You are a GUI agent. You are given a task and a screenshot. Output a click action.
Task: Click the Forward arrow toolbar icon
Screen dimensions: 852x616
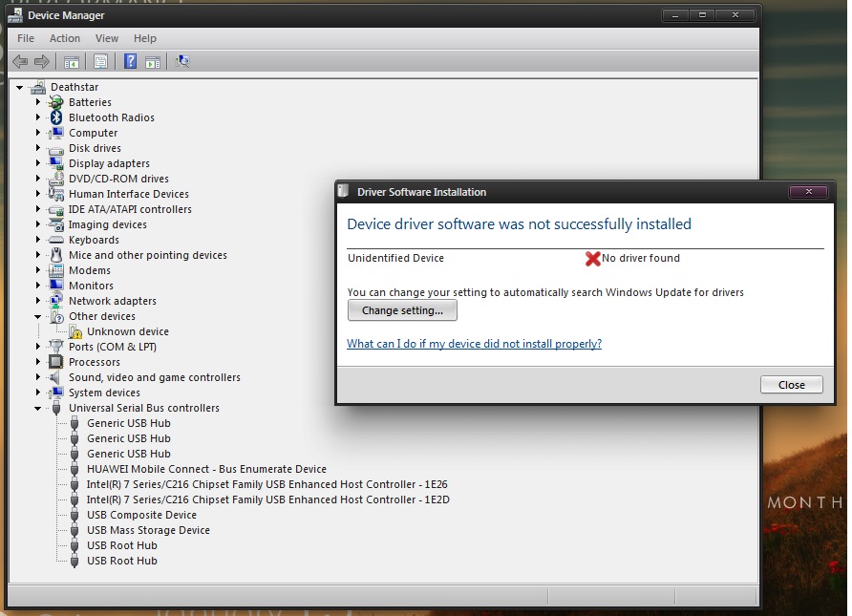coord(42,61)
